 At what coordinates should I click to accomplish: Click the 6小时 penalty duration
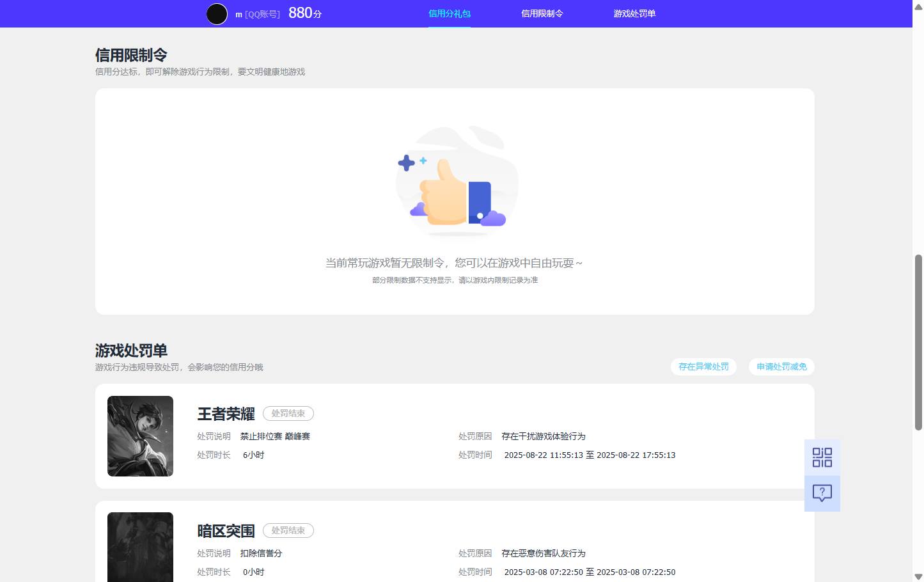tap(253, 455)
